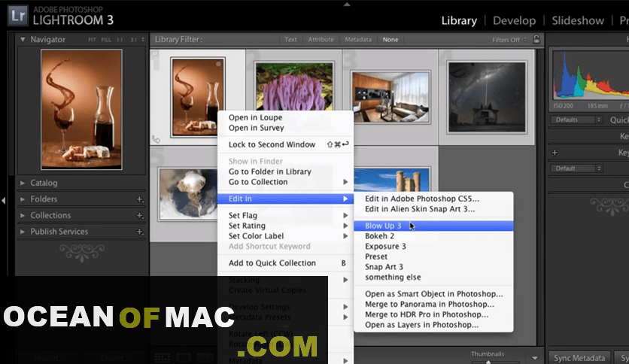Click top panel hide arrow above modules
Viewport: 629px width, 364px height.
tap(347, 4)
